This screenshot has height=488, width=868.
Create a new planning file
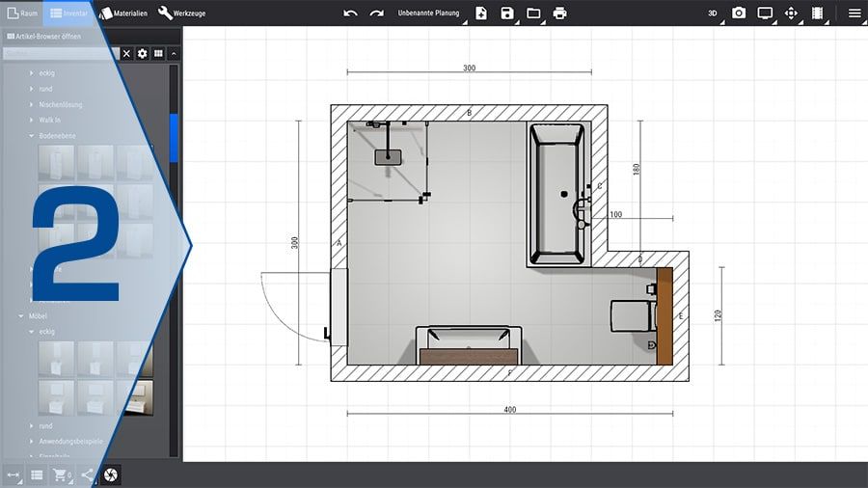click(x=481, y=14)
